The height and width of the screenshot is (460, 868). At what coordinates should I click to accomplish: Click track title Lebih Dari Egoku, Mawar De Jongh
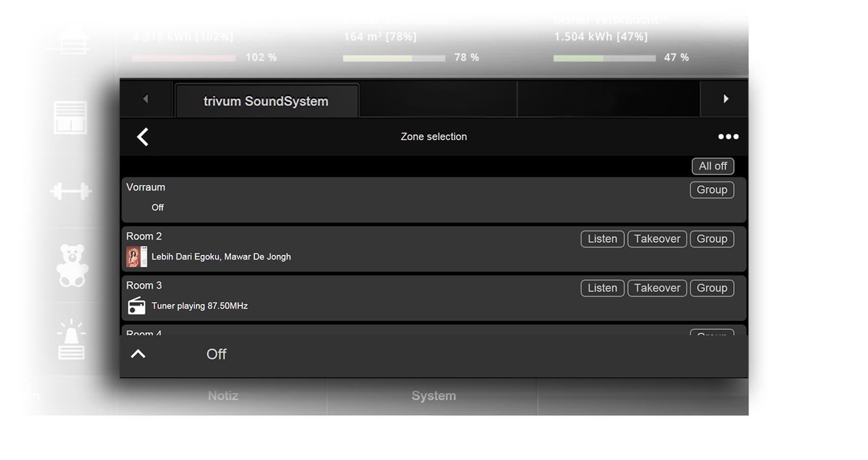pos(221,257)
